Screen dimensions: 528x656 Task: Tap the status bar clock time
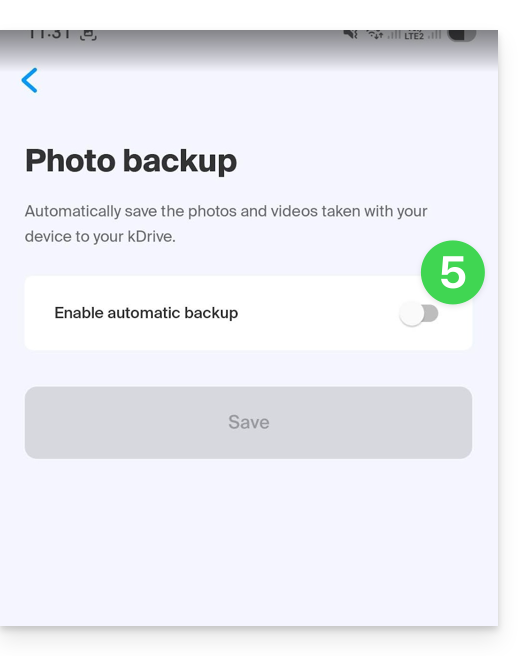click(x=49, y=34)
